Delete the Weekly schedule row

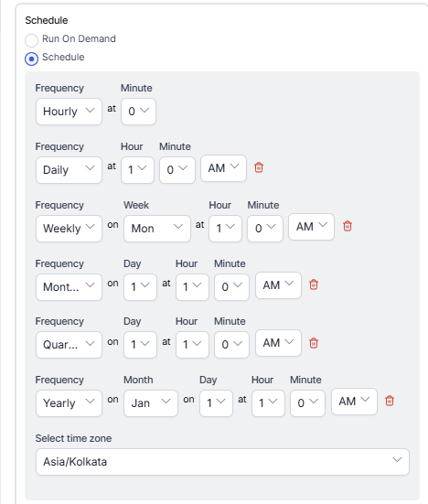coord(348,226)
